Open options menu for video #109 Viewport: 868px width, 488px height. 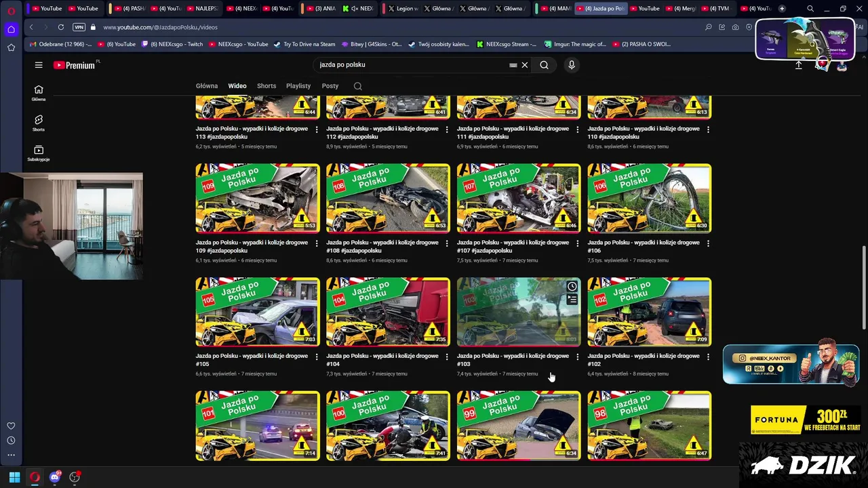tap(317, 243)
